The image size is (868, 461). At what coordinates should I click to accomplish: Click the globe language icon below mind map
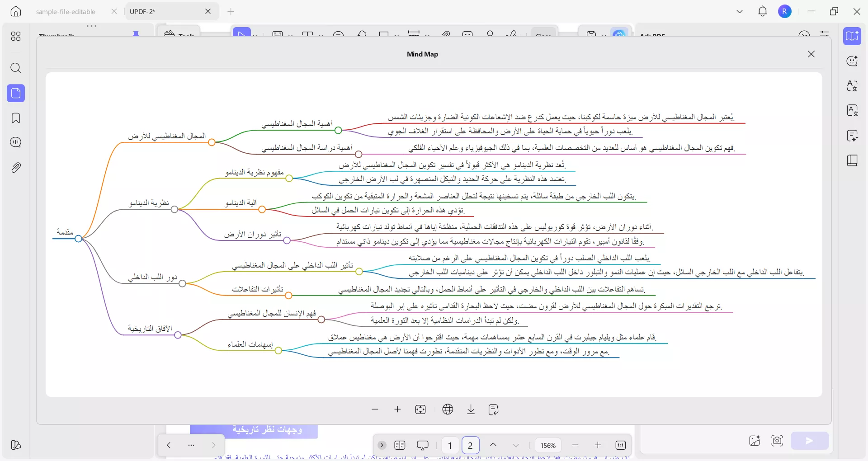click(x=448, y=409)
